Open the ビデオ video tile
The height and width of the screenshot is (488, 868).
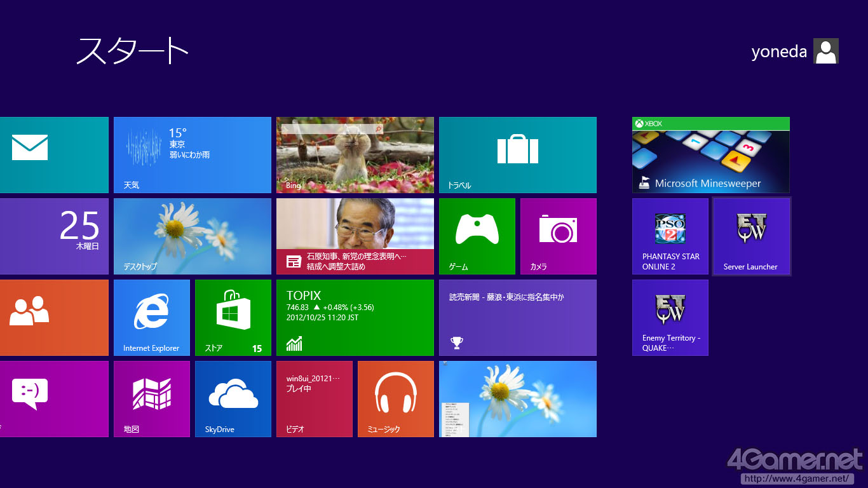click(315, 399)
